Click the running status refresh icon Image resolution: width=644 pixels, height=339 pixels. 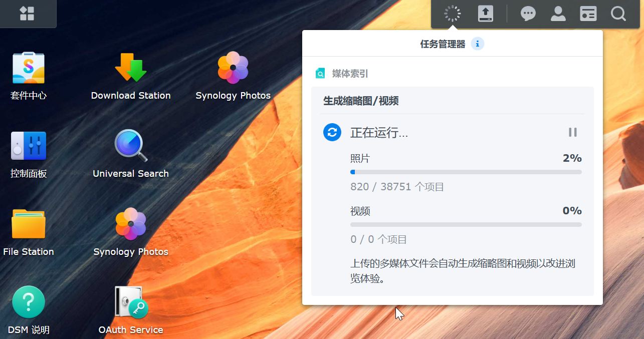coord(332,132)
